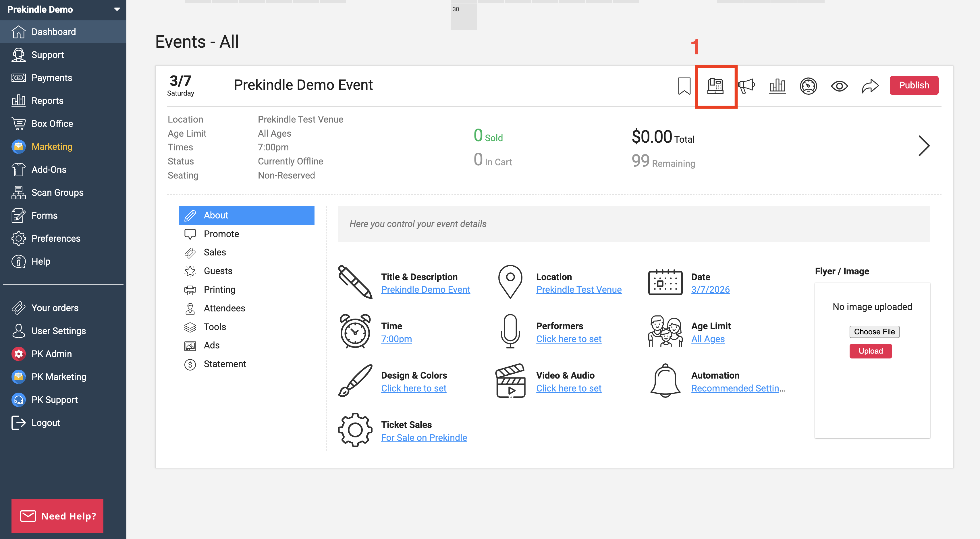Open the Date 3/7/2026 picker link
Viewport: 980px width, 539px height.
click(x=710, y=290)
